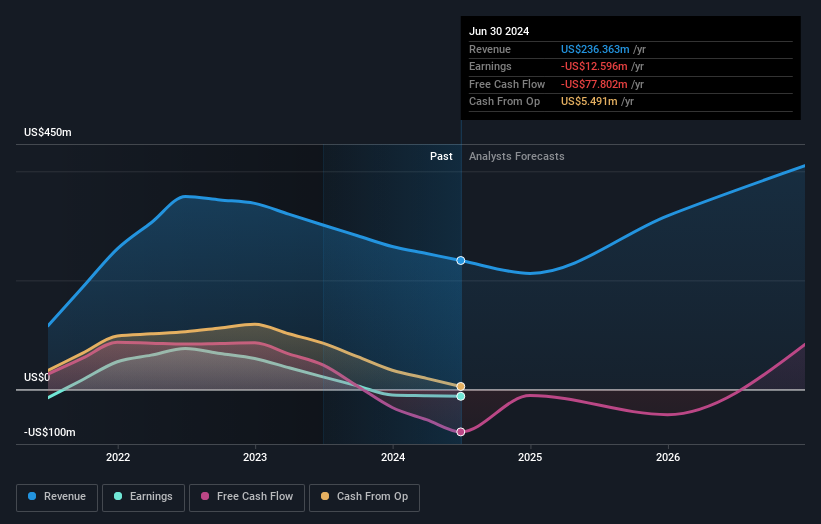The width and height of the screenshot is (821, 524).
Task: Toggle the Earnings legend button
Action: pos(143,497)
